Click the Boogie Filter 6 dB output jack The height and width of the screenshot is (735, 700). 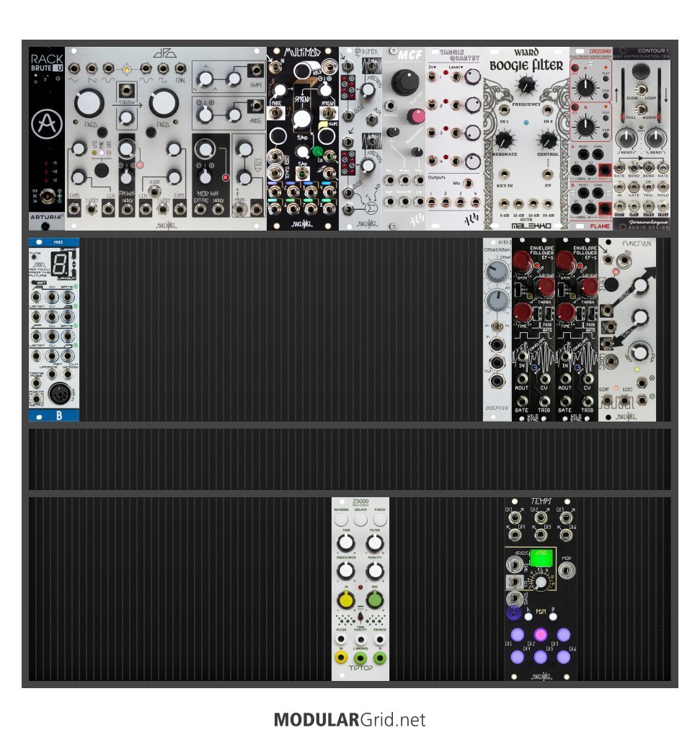pyautogui.click(x=504, y=203)
